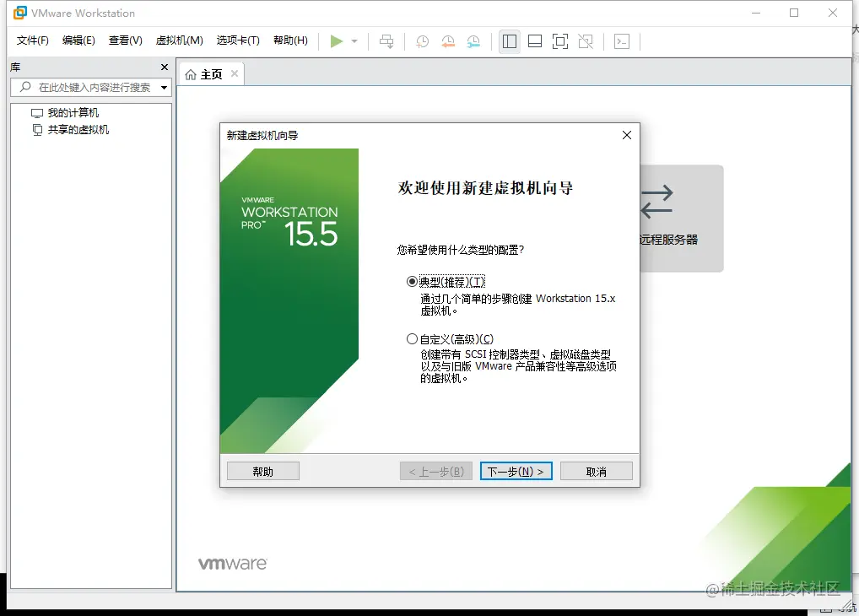Click the take snapshot clock icon
Screen dimensions: 859x616
[x=422, y=41]
